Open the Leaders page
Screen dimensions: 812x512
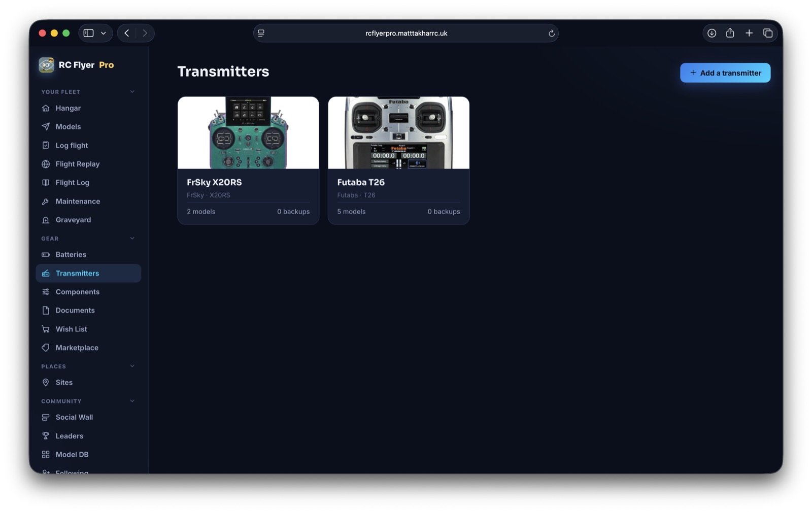click(x=88, y=436)
